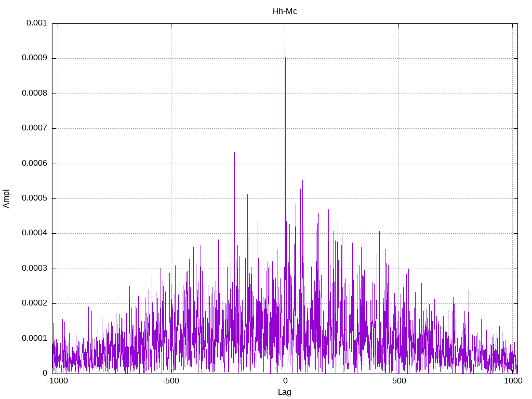Click y-axis tick value 0.0001
532x399 pixels.
[34, 339]
